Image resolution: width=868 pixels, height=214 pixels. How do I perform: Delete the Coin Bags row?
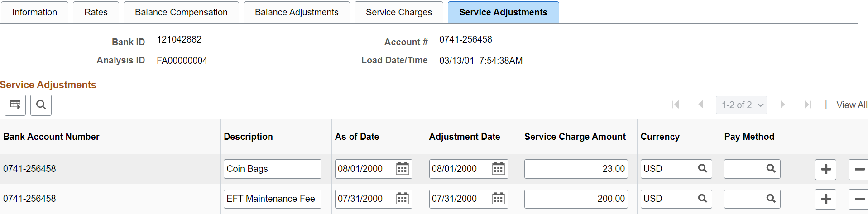pos(858,169)
